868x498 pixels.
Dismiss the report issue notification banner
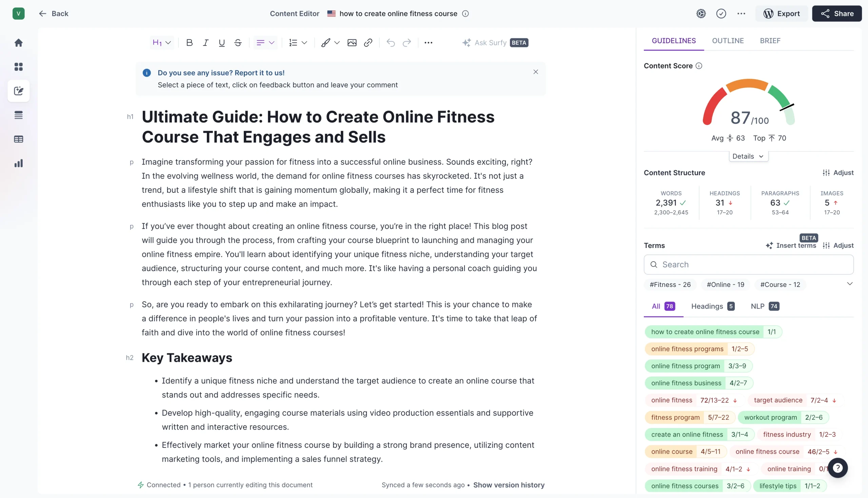click(536, 72)
